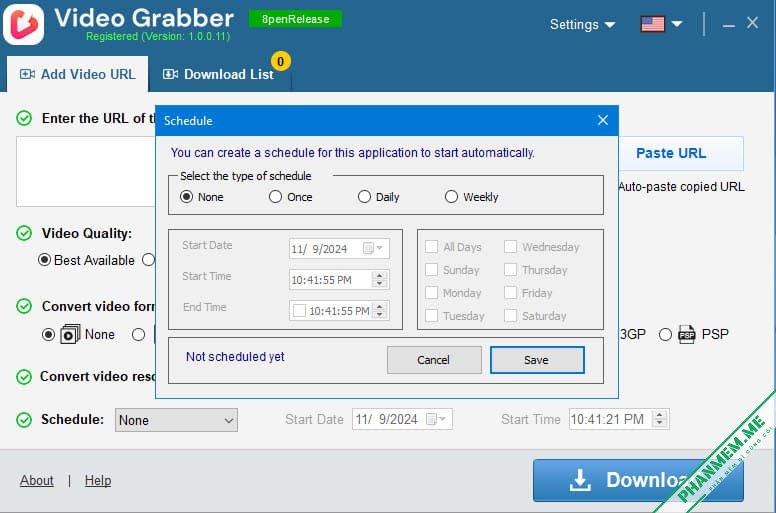Tick the Sunday checkbox
The height and width of the screenshot is (513, 776).
pyautogui.click(x=432, y=270)
